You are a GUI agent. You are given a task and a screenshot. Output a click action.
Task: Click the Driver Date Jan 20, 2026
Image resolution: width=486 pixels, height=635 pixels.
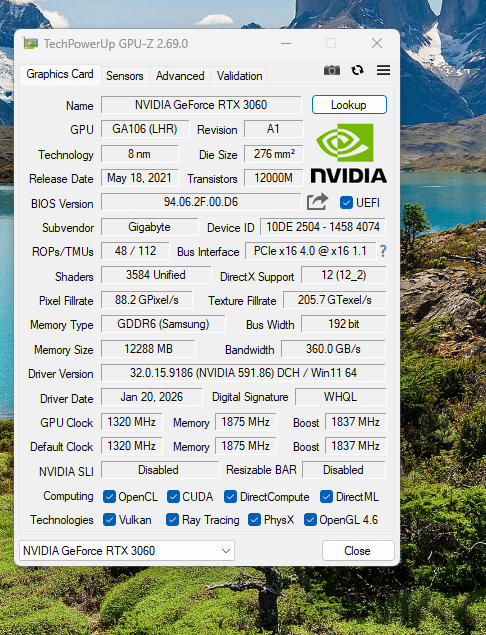point(151,397)
